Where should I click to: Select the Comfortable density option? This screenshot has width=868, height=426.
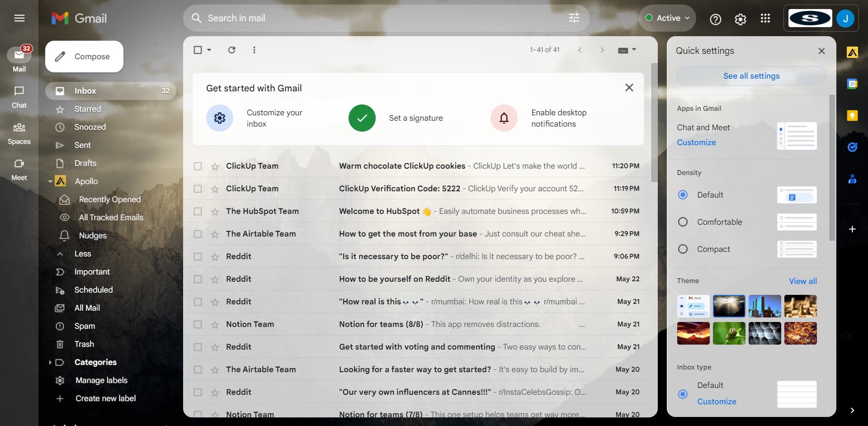pos(683,222)
